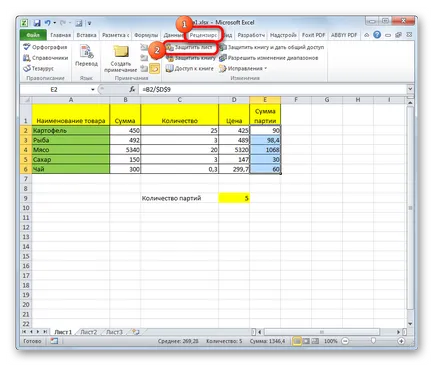
Task: Click cell with Сахар
Action: tap(71, 159)
